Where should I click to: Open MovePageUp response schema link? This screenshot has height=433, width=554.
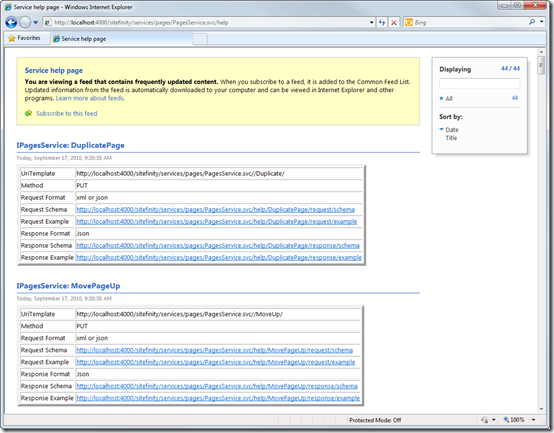coord(217,386)
